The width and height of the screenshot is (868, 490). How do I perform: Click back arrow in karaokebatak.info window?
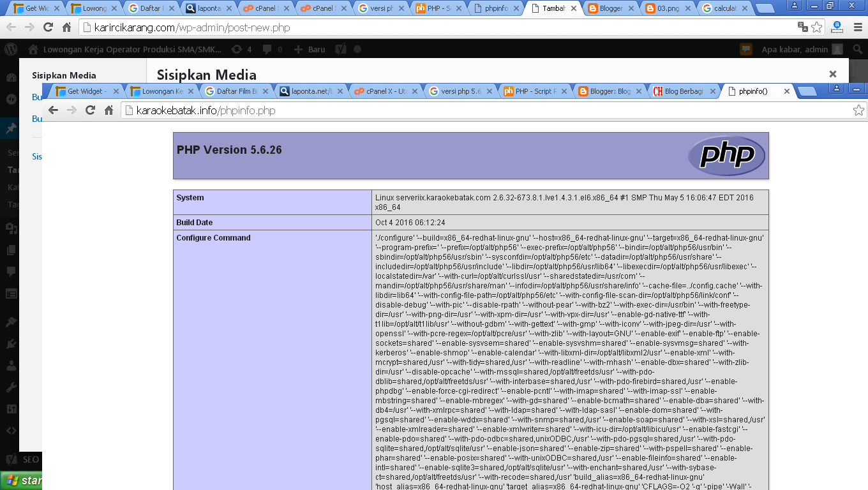(54, 110)
